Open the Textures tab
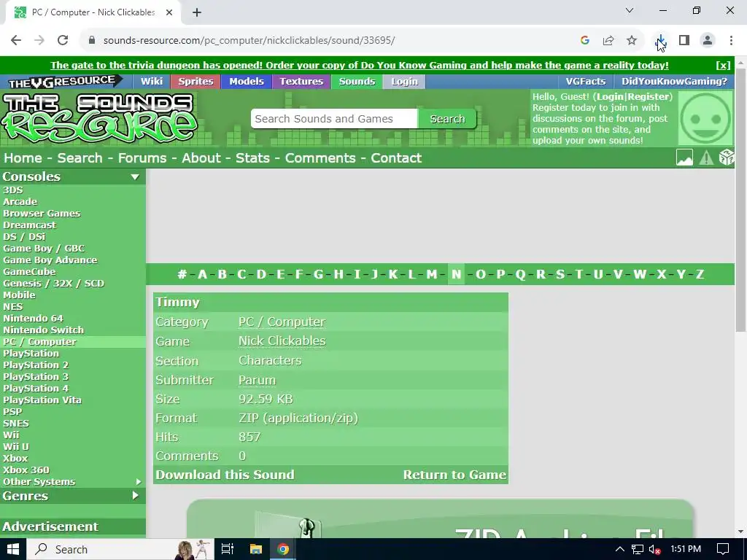The width and height of the screenshot is (747, 560). tap(301, 82)
